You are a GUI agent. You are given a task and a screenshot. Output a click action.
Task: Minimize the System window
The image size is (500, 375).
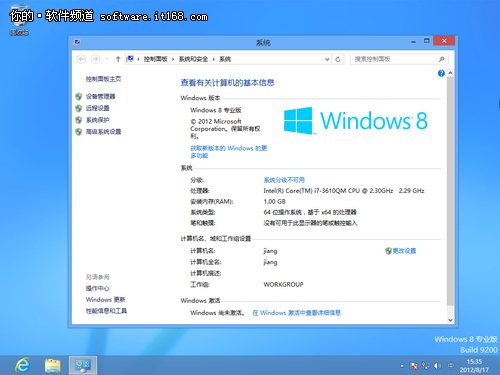413,41
